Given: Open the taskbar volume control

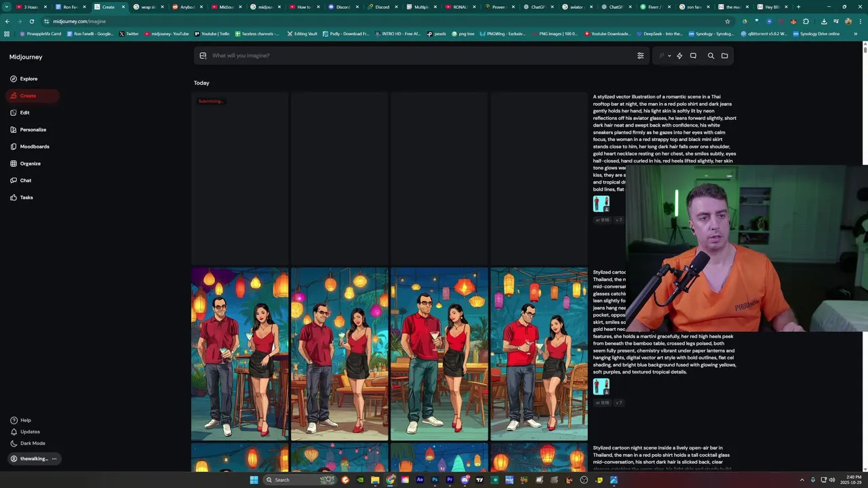Looking at the screenshot, I should 832,480.
